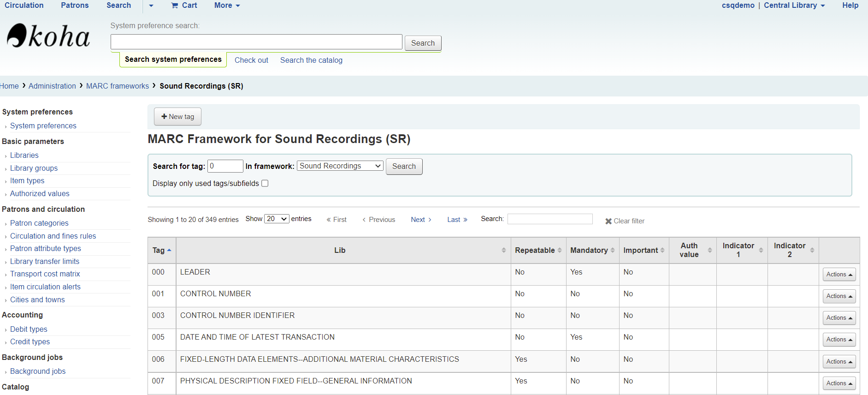Jump to Last page of entries
This screenshot has width=868, height=395.
[x=457, y=220]
